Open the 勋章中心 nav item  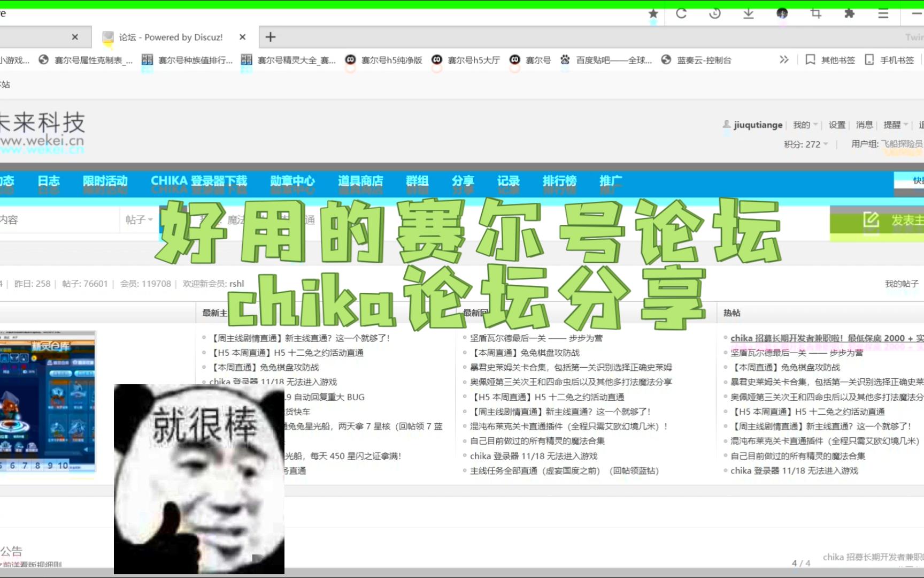click(292, 181)
